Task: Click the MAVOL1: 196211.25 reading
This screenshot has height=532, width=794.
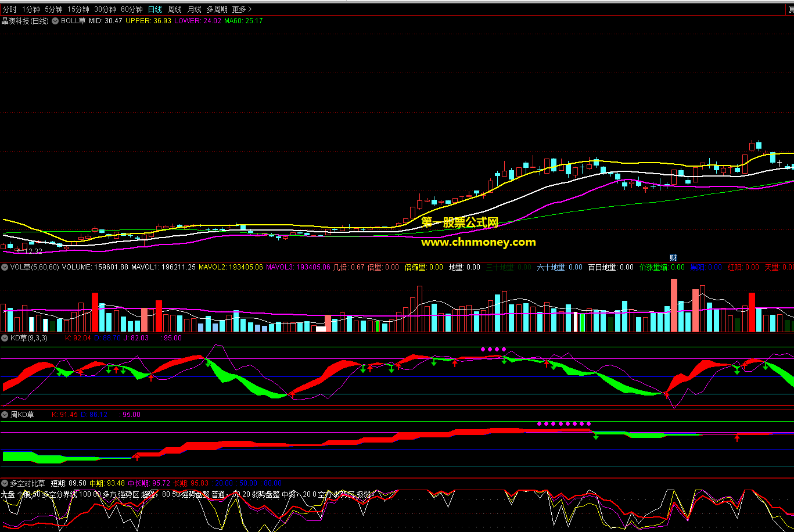Action: [x=163, y=267]
